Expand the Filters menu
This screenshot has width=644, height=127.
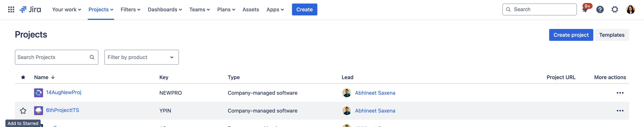(130, 9)
